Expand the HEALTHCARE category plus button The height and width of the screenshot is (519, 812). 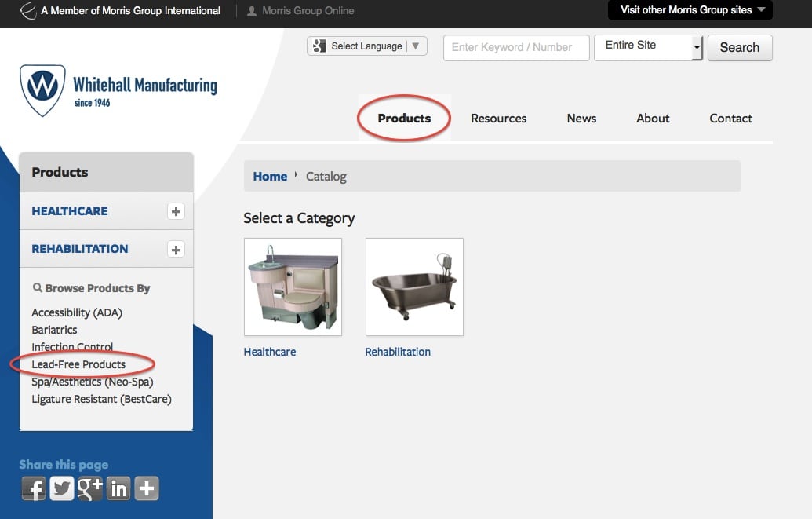176,211
